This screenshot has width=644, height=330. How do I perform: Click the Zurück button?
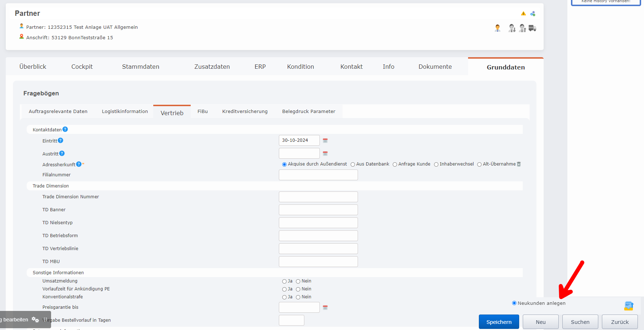(x=620, y=322)
